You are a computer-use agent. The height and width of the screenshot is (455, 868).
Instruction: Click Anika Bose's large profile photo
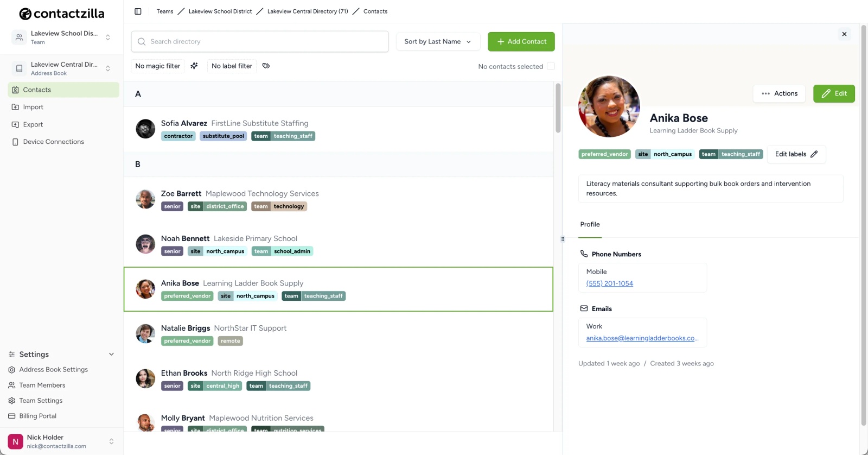(609, 106)
